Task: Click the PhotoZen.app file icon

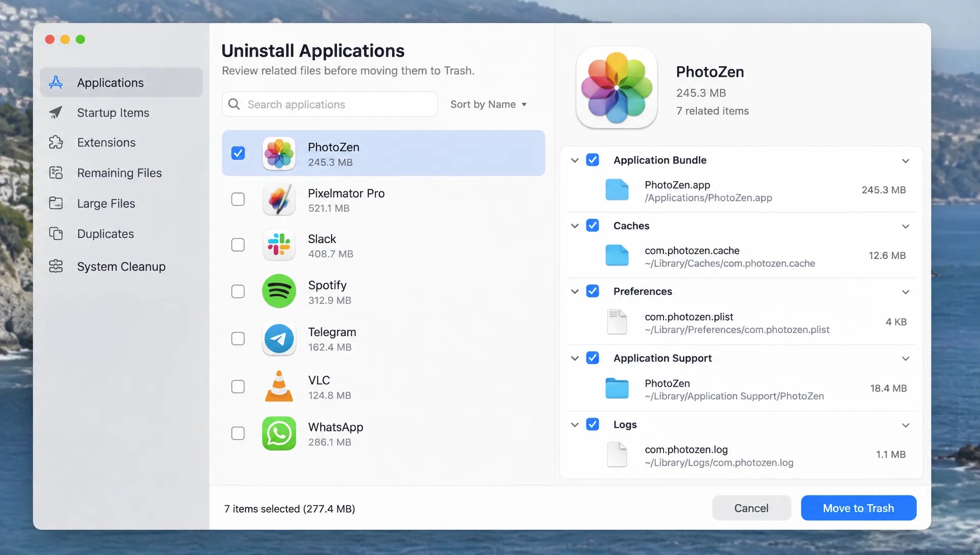Action: tap(617, 190)
